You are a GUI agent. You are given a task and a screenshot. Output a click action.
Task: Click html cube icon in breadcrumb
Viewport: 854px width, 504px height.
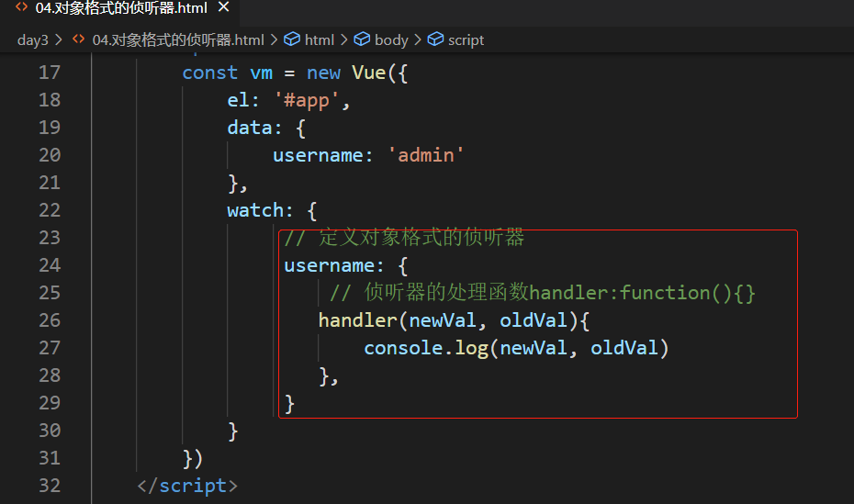pyautogui.click(x=292, y=39)
